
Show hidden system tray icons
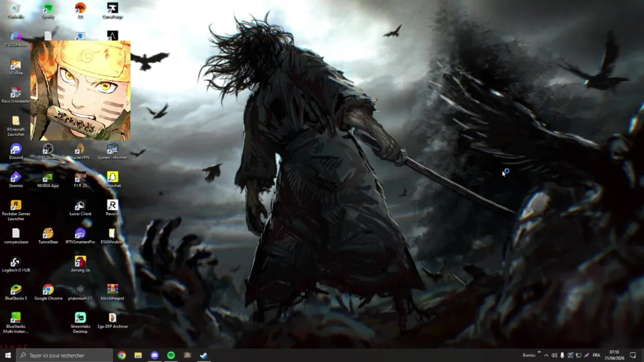pyautogui.click(x=546, y=355)
